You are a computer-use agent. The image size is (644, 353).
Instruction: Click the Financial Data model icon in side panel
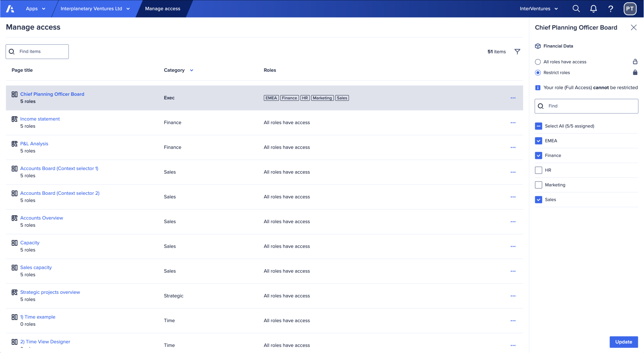tap(538, 46)
